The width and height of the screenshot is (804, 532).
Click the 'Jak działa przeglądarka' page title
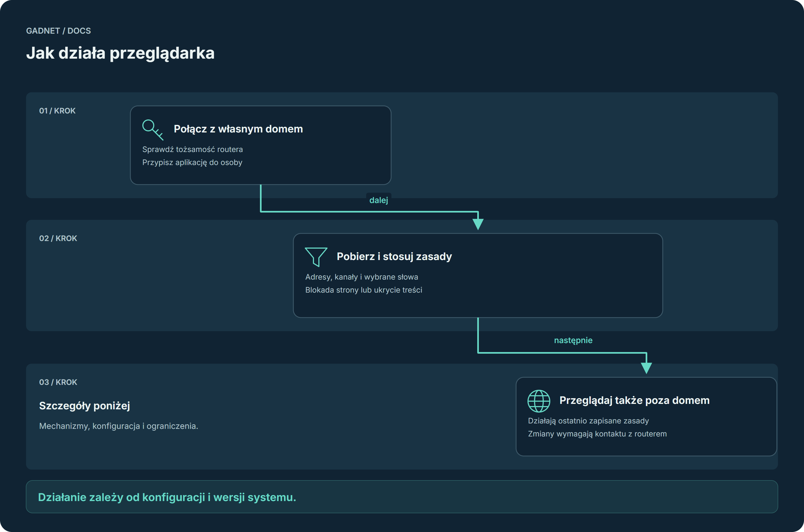[121, 53]
